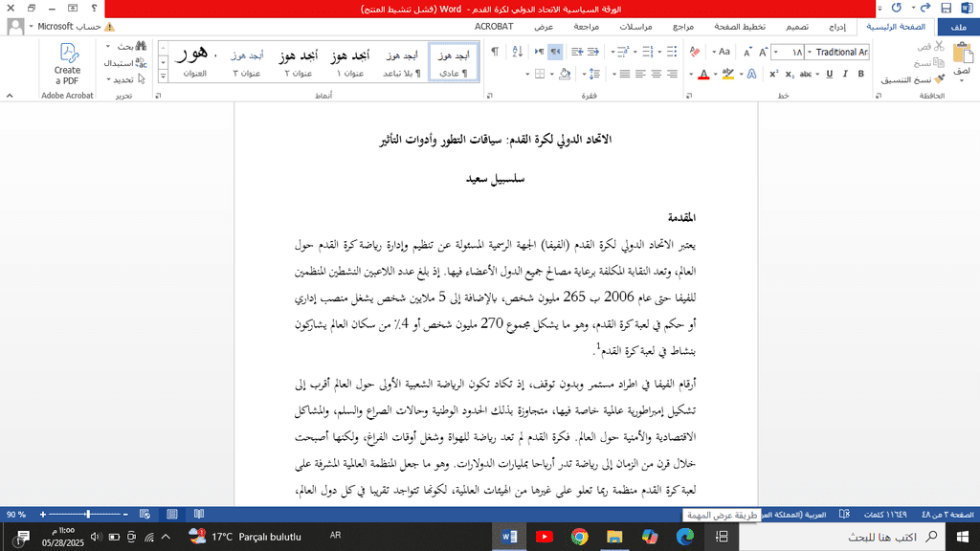Click the Increase Font Size icon
980x551 pixels.
[763, 52]
